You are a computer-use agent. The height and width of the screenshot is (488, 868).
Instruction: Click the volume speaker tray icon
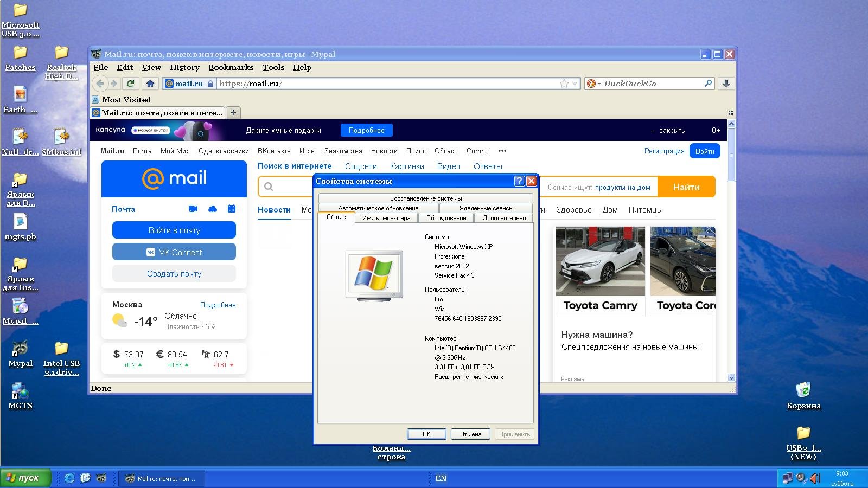coord(815,478)
